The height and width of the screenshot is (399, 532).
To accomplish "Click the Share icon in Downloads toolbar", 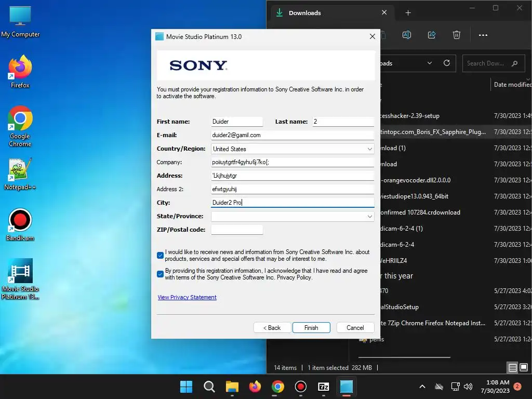I will (x=432, y=35).
